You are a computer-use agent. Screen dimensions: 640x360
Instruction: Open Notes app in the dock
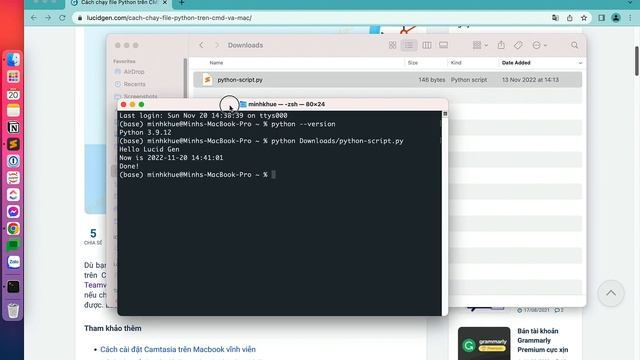pos(13,111)
